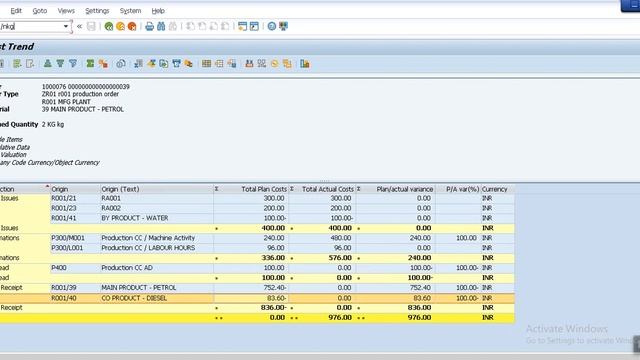Select the P/A var(%) column header
Image resolution: width=640 pixels, height=360 pixels.
click(x=458, y=189)
